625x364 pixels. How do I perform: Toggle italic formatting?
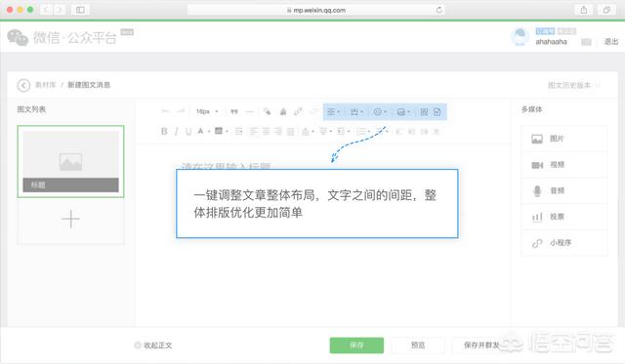(x=176, y=131)
